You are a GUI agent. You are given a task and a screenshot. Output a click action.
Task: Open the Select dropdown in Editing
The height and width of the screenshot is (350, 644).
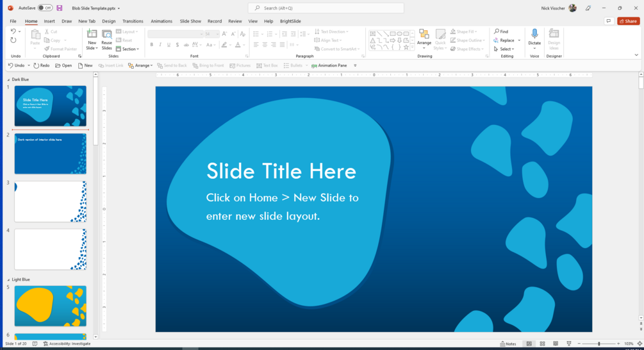pos(504,49)
